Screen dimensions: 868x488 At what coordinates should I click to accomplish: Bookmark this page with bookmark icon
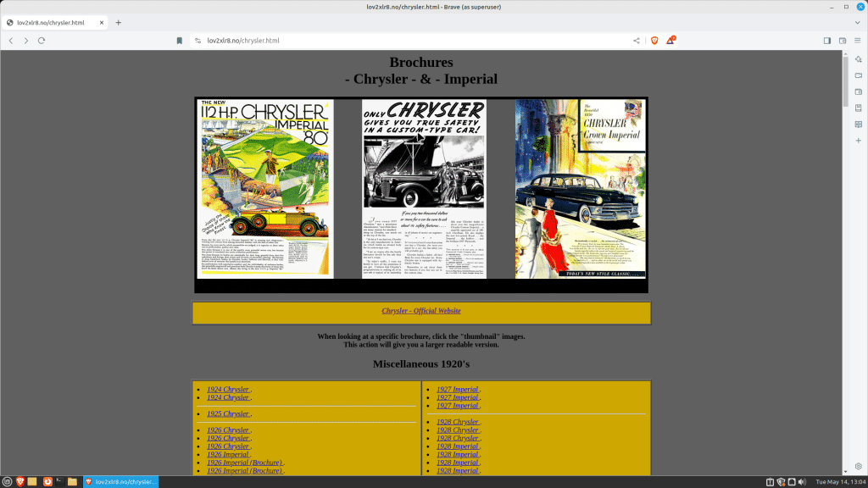180,40
